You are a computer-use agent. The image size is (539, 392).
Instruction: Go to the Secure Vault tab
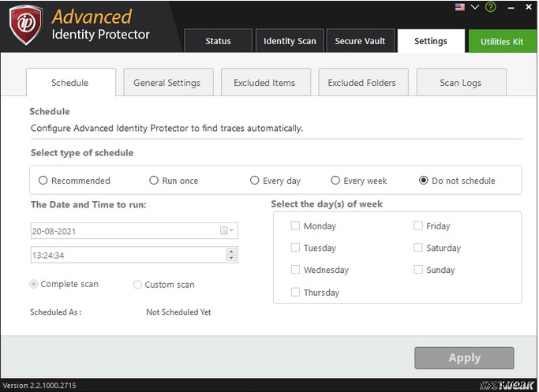pos(360,41)
